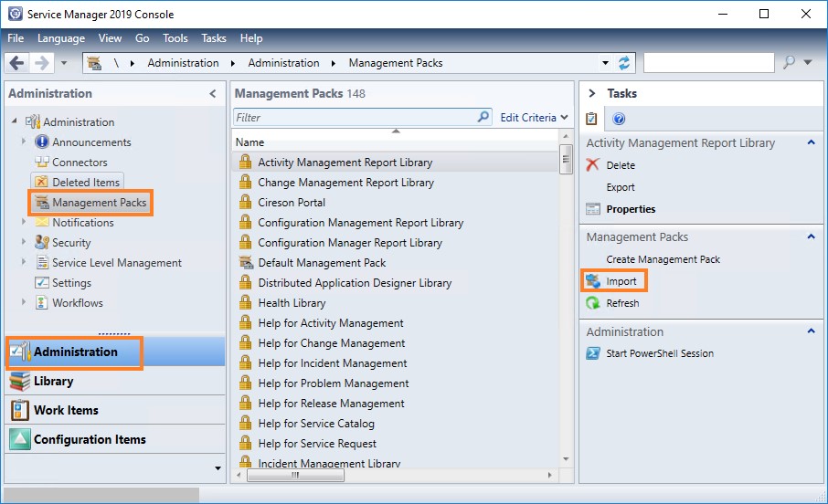The height and width of the screenshot is (504, 828).
Task: Click the Library books icon in wunderbar
Action: [x=19, y=381]
